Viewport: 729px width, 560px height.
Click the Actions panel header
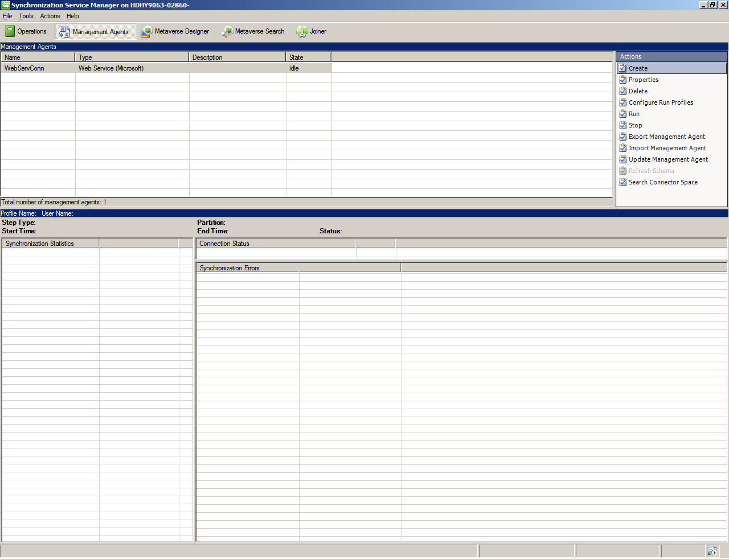[671, 56]
